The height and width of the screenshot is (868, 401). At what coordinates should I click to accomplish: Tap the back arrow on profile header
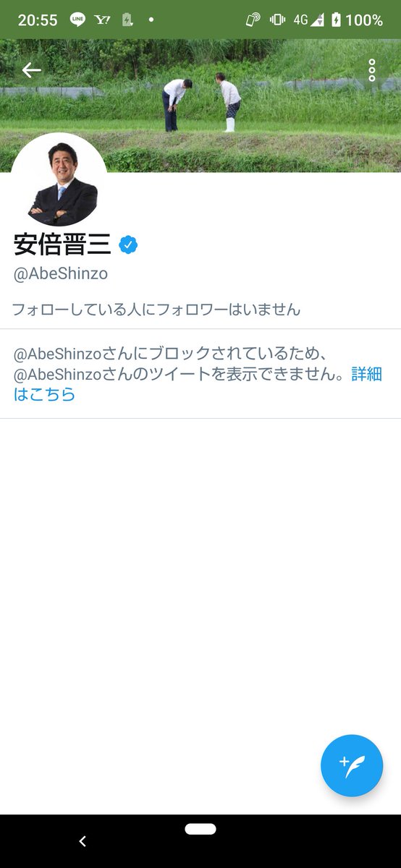31,70
